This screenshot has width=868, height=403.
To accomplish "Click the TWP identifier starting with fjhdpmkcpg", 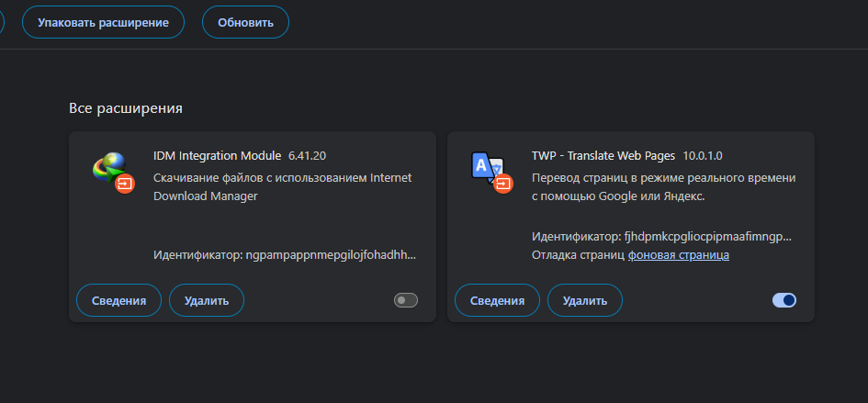I will tap(661, 237).
